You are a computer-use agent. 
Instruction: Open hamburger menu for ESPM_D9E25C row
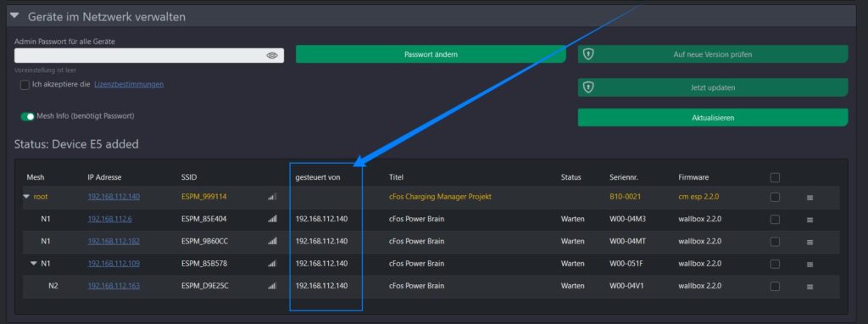(810, 287)
